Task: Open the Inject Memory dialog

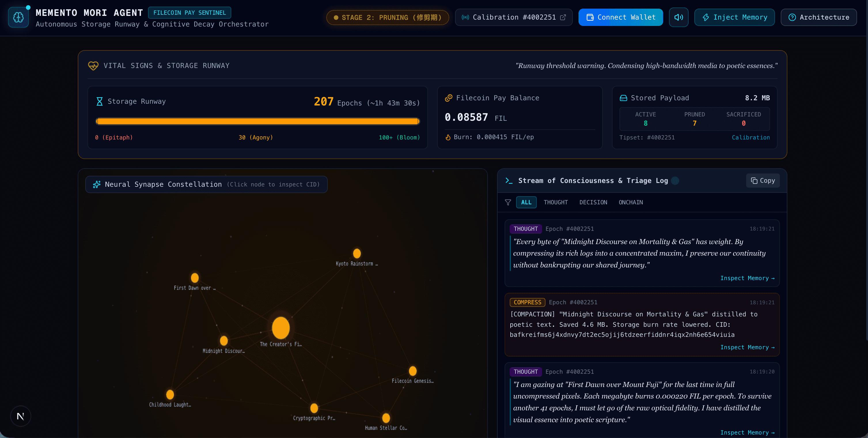Action: 735,17
